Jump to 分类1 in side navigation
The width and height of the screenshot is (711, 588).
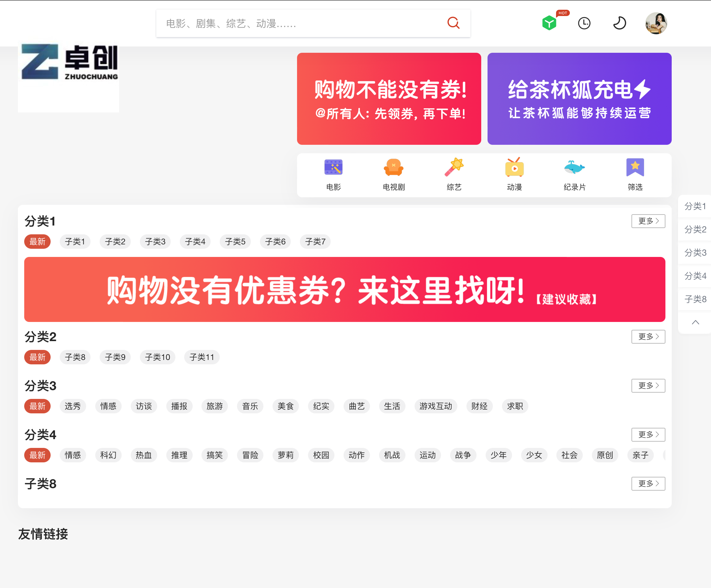695,206
